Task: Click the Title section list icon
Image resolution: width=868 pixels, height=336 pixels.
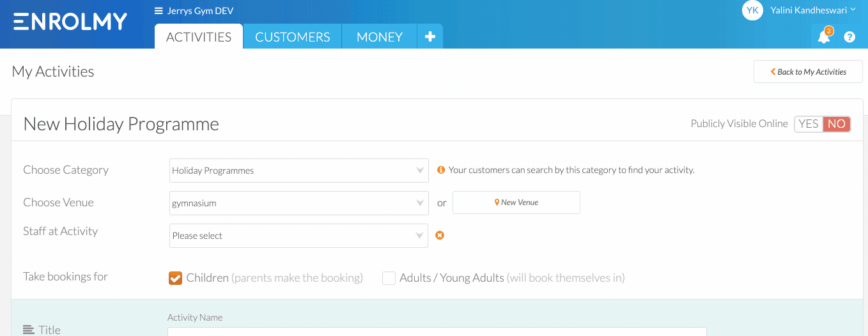Action: tap(29, 330)
